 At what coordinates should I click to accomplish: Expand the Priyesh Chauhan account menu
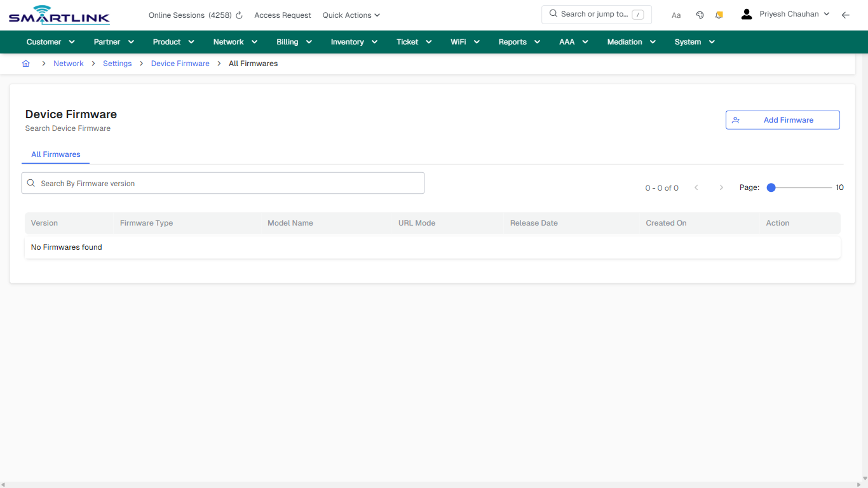tap(827, 13)
